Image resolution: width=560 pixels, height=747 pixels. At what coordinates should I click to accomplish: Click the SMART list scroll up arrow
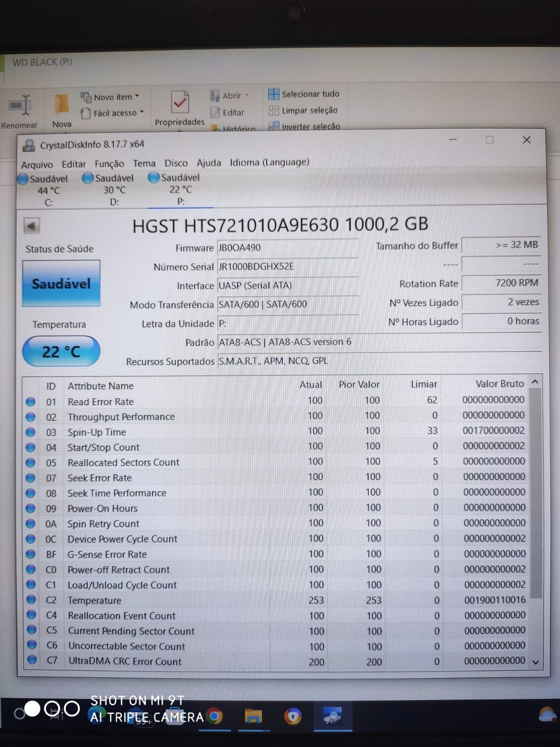(535, 382)
